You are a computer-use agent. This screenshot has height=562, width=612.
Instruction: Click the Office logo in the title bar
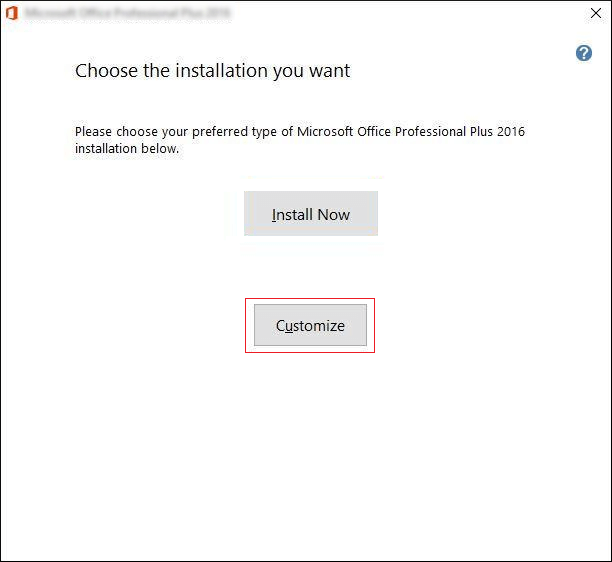(12, 13)
